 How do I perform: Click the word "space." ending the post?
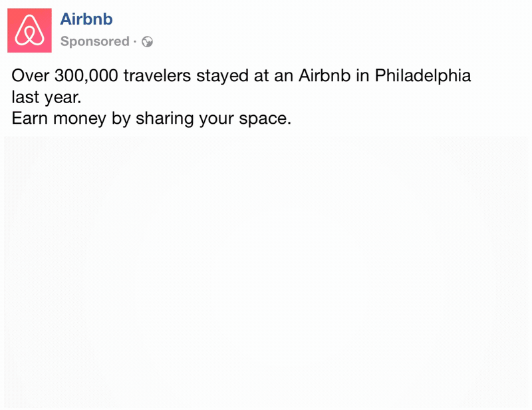[265, 119]
